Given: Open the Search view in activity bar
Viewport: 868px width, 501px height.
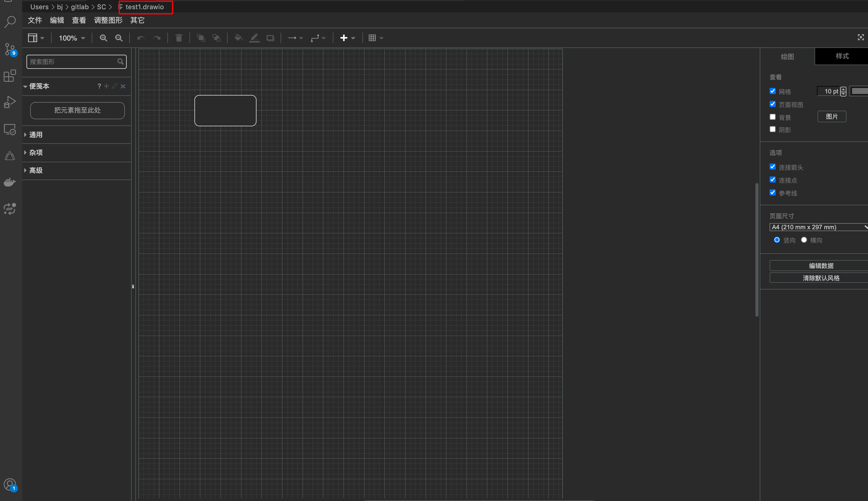Looking at the screenshot, I should coord(10,22).
